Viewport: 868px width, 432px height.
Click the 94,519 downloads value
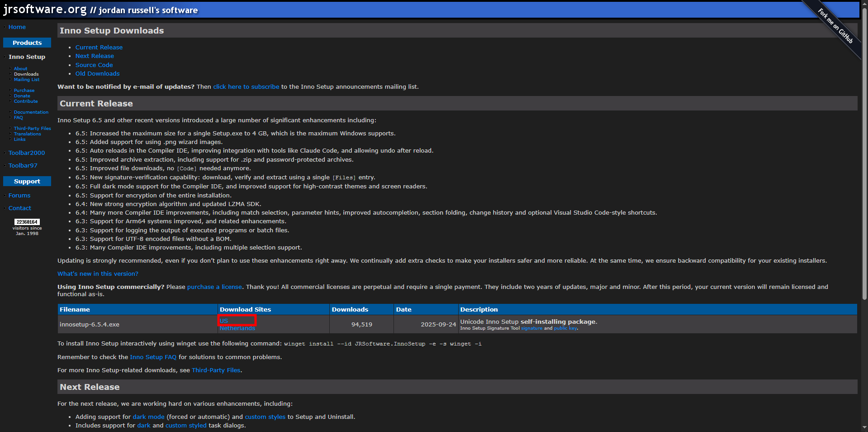tap(362, 325)
